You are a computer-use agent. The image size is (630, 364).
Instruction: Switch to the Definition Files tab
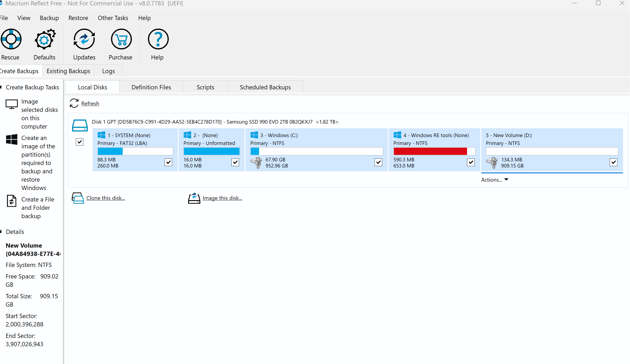pos(151,87)
